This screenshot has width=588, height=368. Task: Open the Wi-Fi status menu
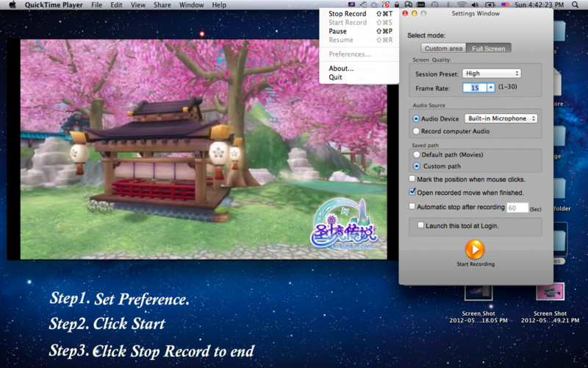[x=462, y=5]
